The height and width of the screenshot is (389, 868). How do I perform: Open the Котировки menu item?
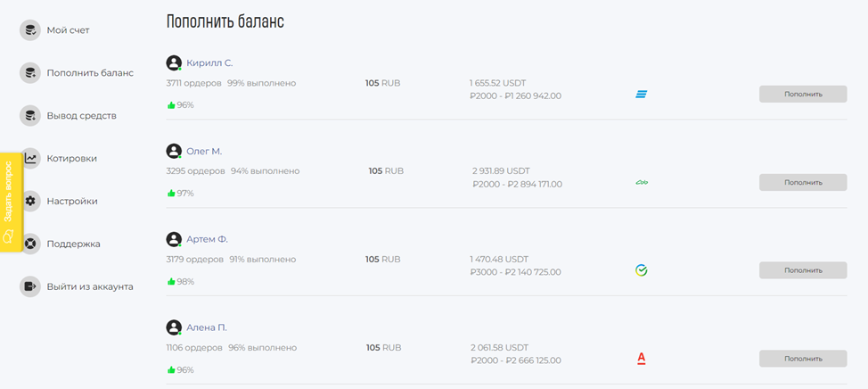pos(72,159)
